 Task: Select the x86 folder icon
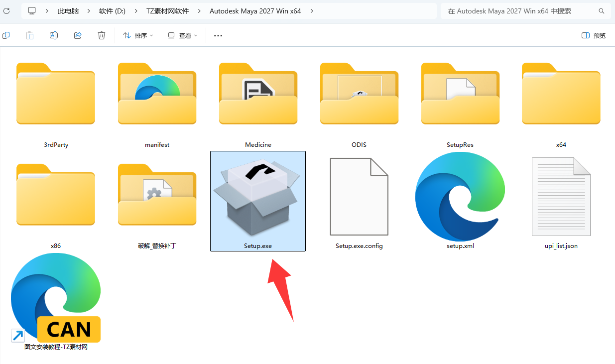[x=56, y=194]
